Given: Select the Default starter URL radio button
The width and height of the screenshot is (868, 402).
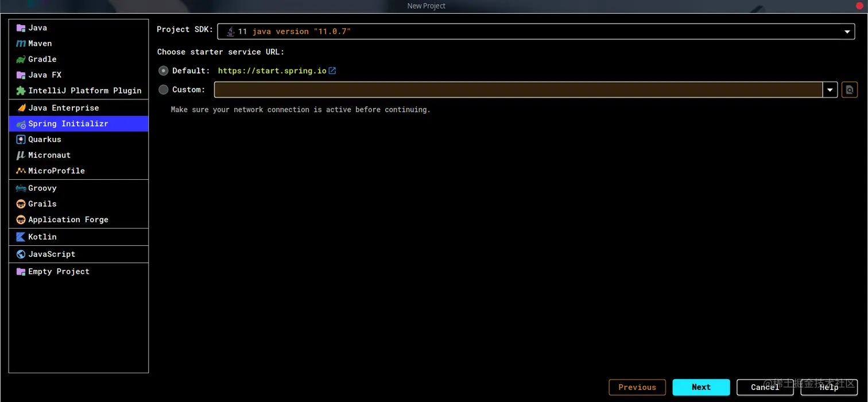Looking at the screenshot, I should click(x=164, y=71).
